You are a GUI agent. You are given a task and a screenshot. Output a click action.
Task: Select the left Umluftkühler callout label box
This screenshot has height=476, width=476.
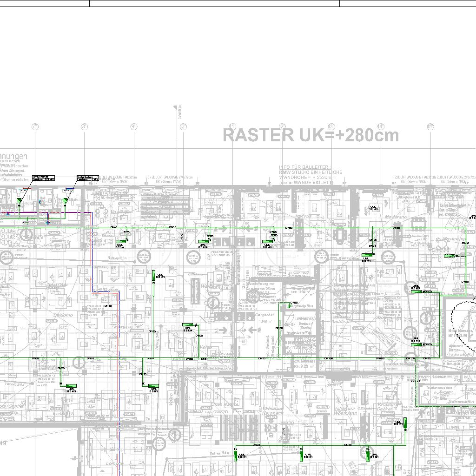pos(43,178)
